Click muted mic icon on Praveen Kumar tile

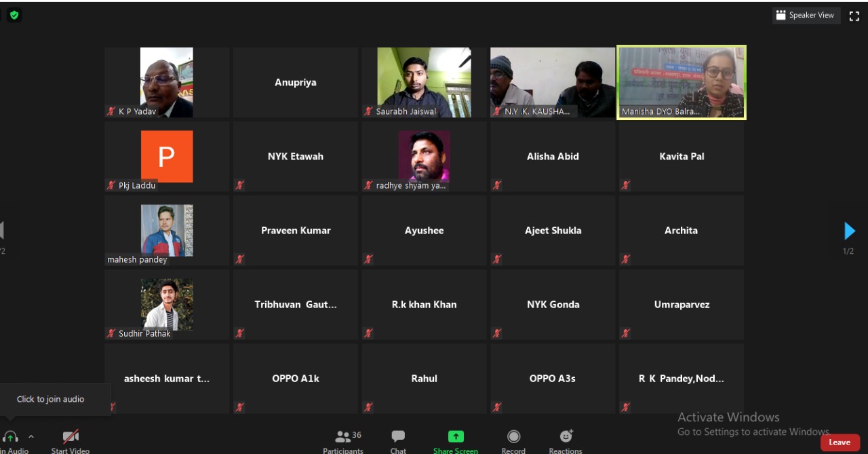[x=239, y=259]
